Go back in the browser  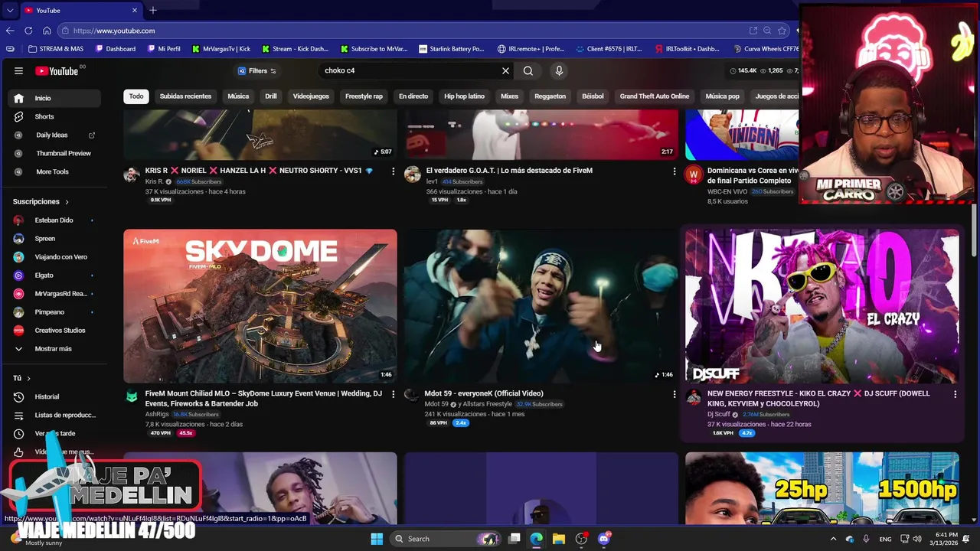coord(9,31)
